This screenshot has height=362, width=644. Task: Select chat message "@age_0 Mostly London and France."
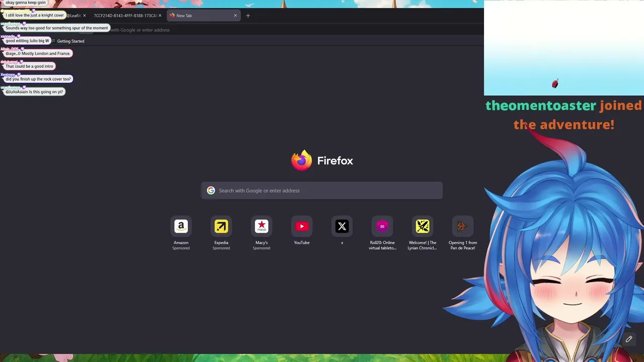[x=38, y=53]
